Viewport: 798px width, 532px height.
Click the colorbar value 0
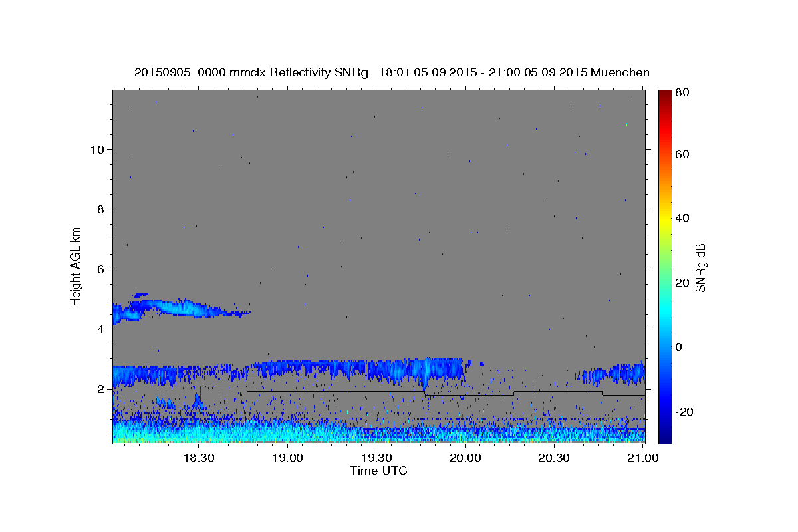click(680, 347)
